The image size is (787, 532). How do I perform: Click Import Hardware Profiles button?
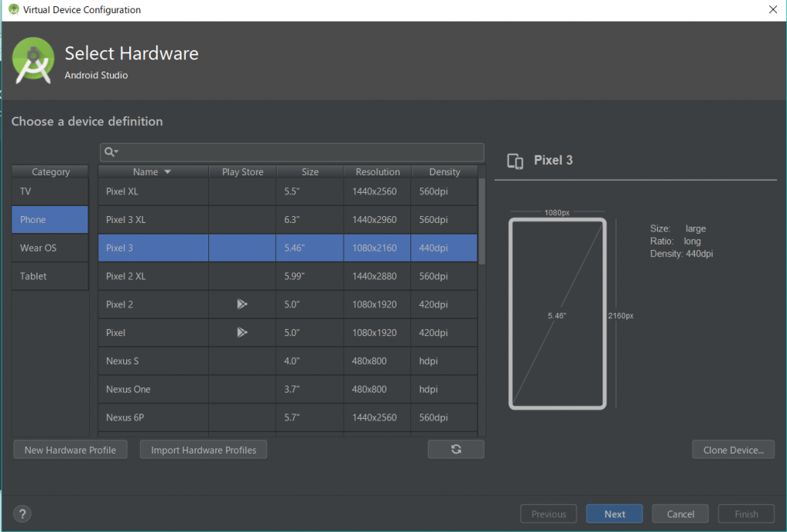click(203, 450)
